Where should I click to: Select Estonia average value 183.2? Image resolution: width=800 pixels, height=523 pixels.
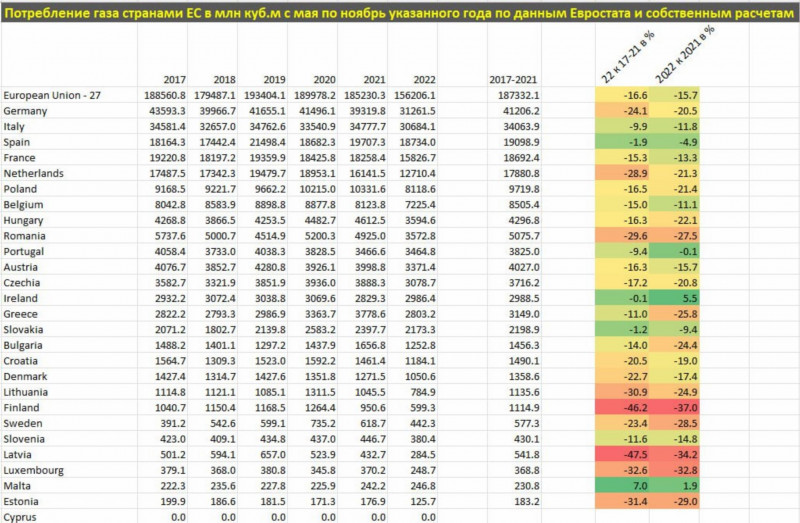click(x=527, y=502)
